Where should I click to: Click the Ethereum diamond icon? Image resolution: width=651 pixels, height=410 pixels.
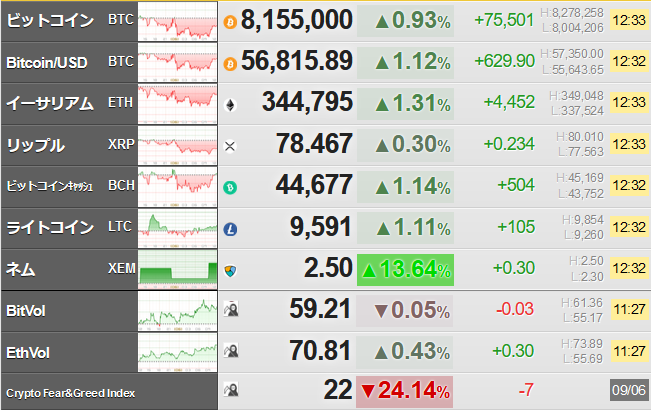pyautogui.click(x=230, y=105)
